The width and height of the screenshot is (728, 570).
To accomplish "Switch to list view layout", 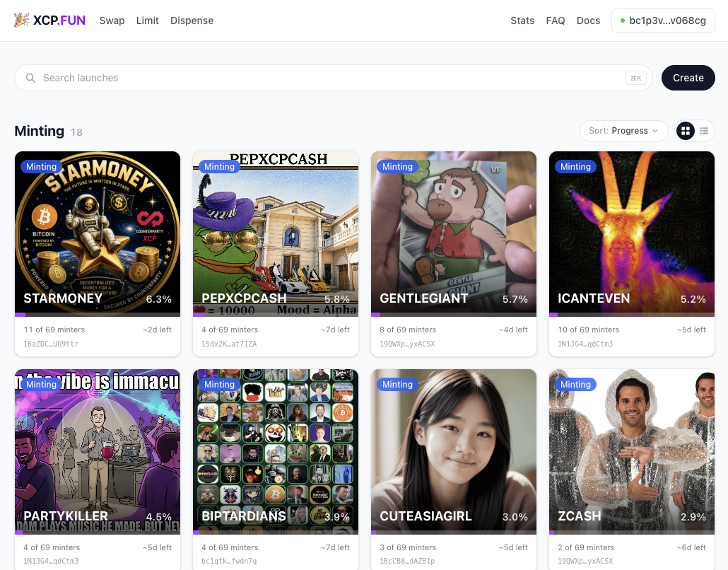I will (x=704, y=131).
